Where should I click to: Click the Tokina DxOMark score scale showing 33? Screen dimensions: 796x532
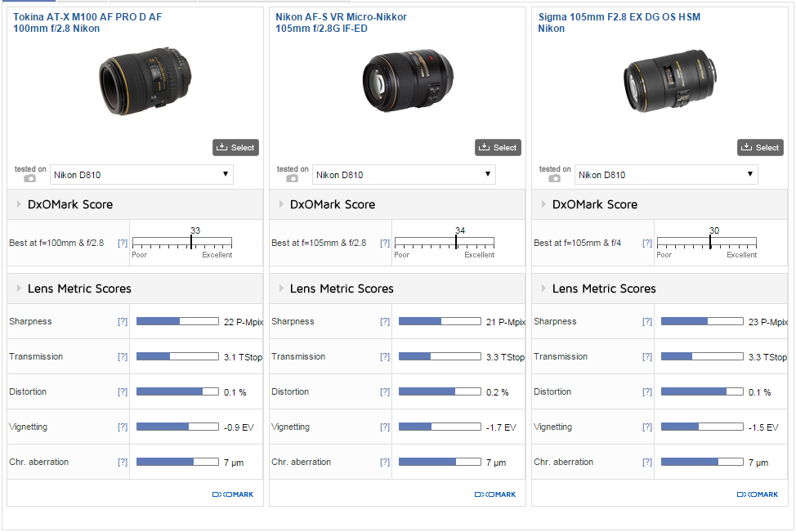(182, 243)
